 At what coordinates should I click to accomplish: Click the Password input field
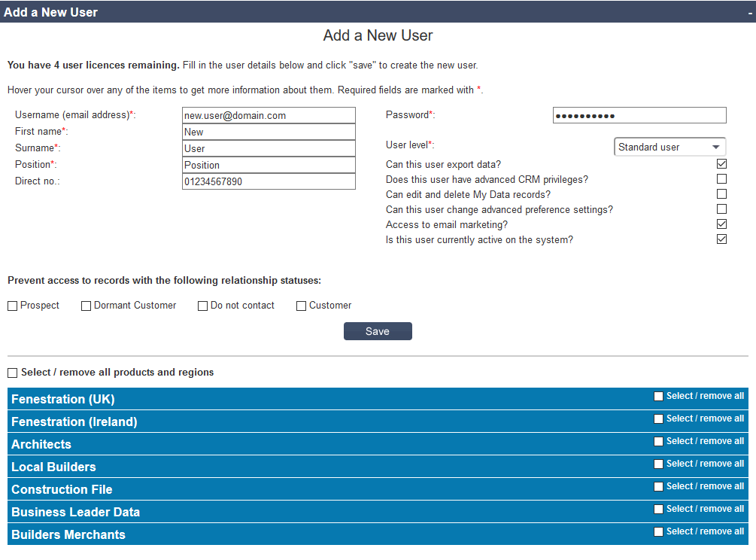[x=639, y=114]
